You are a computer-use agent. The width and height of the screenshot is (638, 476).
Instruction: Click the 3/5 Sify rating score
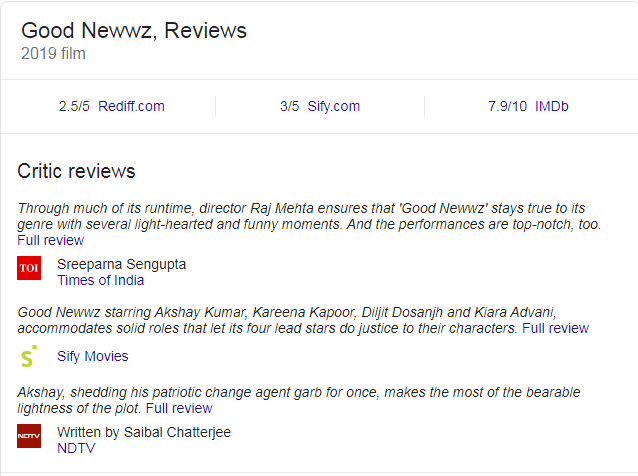(x=289, y=106)
